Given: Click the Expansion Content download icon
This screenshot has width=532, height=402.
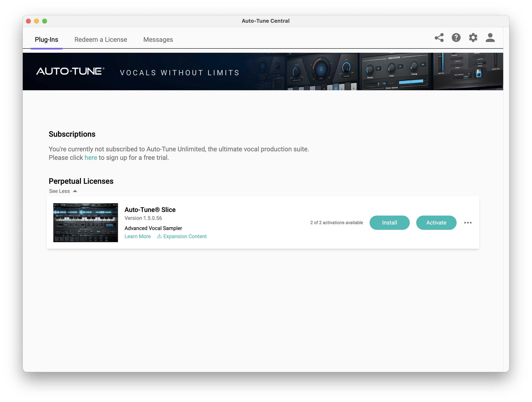Looking at the screenshot, I should [159, 236].
